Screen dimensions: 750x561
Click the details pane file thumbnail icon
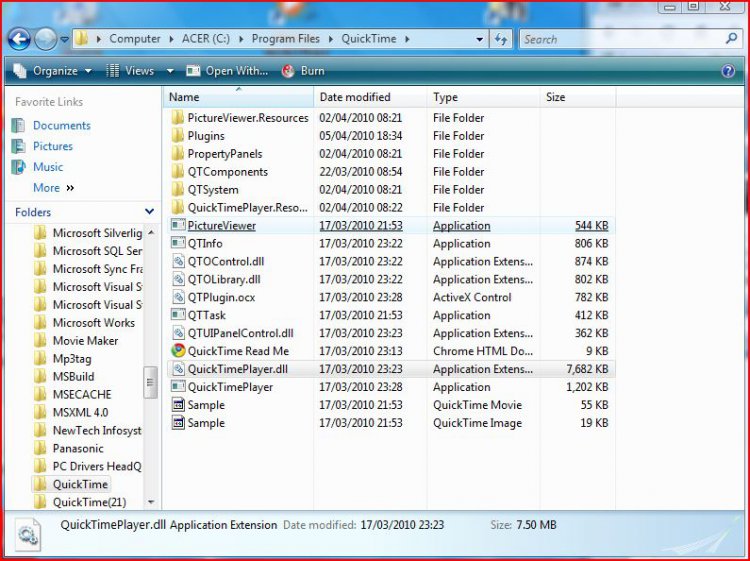[x=28, y=534]
